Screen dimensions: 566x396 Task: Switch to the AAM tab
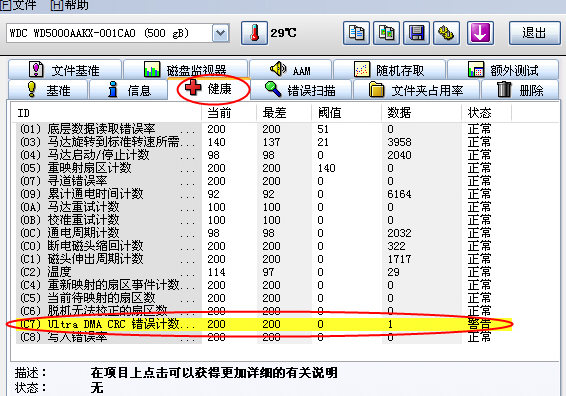[x=290, y=70]
